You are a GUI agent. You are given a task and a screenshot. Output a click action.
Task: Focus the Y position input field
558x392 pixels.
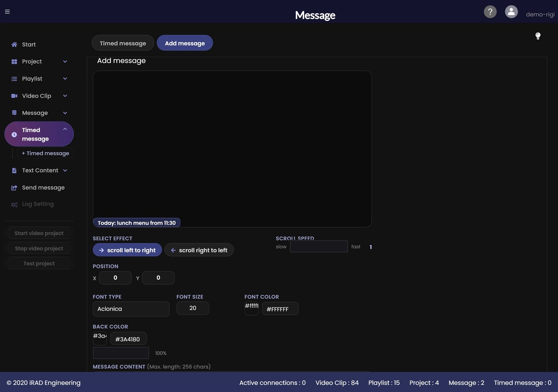click(x=158, y=278)
